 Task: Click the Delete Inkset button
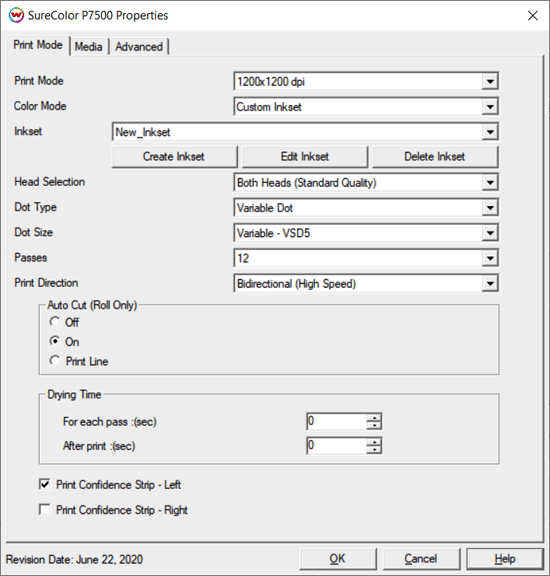tap(435, 157)
